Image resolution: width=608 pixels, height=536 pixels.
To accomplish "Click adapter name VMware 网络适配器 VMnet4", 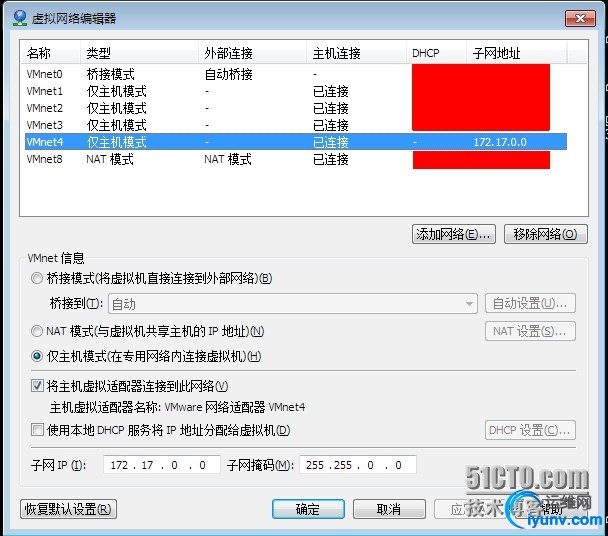I will [x=235, y=407].
